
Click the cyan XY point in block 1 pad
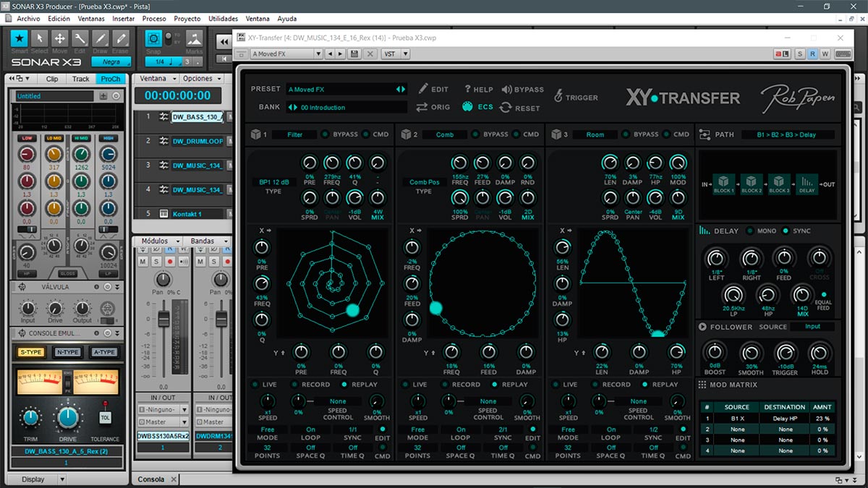pyautogui.click(x=352, y=310)
